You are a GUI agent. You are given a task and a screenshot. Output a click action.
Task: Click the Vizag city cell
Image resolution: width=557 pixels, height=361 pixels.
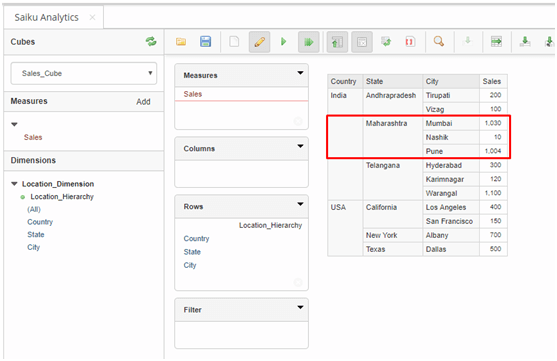(451, 109)
